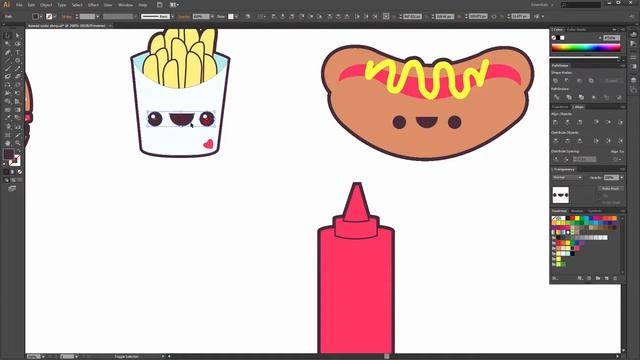
Task: Click Unite shape mode in Pathfinder
Action: 556,80
